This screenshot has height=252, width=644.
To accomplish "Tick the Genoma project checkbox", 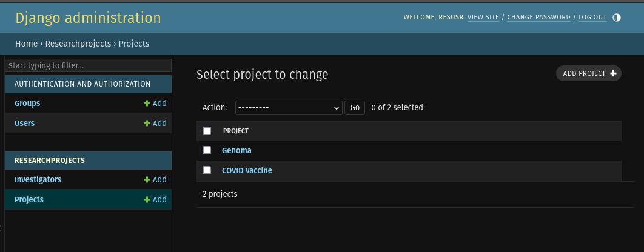I will (x=207, y=150).
